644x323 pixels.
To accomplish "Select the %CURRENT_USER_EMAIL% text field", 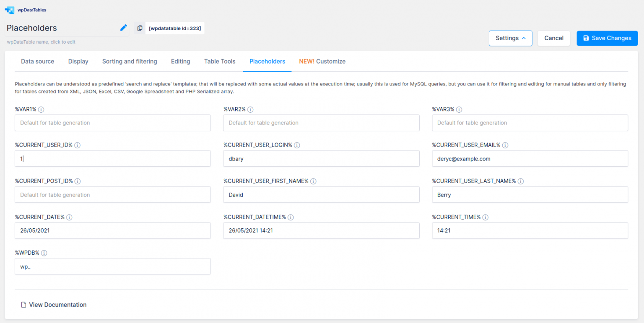I will tap(530, 158).
